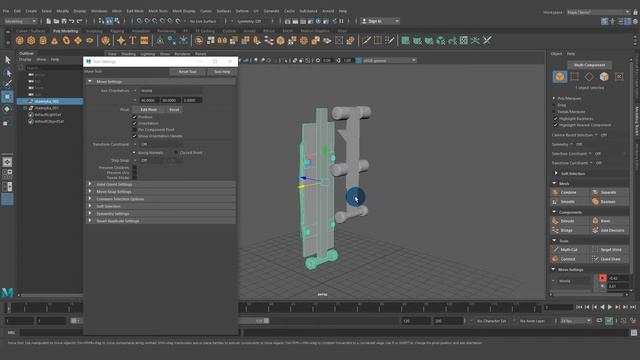Click the time slider track
Image resolution: width=640 pixels, height=360 pixels.
click(x=273, y=307)
